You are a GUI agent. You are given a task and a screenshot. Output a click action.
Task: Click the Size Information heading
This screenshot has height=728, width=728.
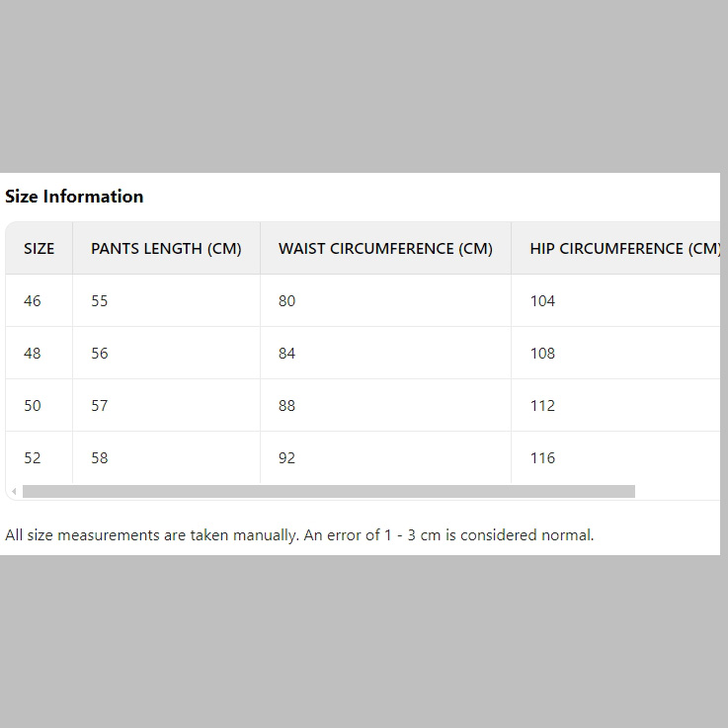pos(74,197)
